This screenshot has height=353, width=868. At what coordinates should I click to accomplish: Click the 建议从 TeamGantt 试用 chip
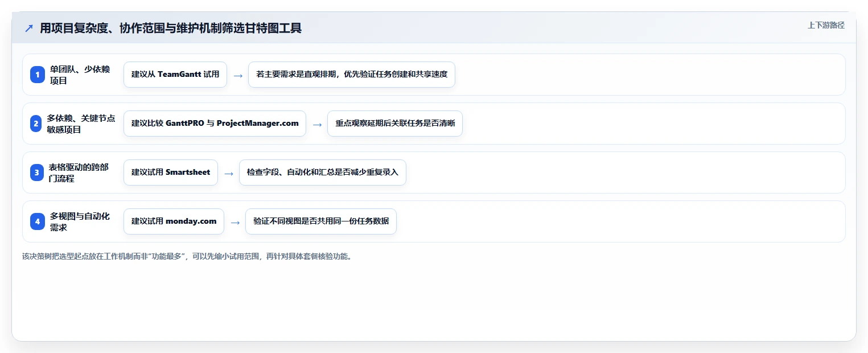point(175,75)
